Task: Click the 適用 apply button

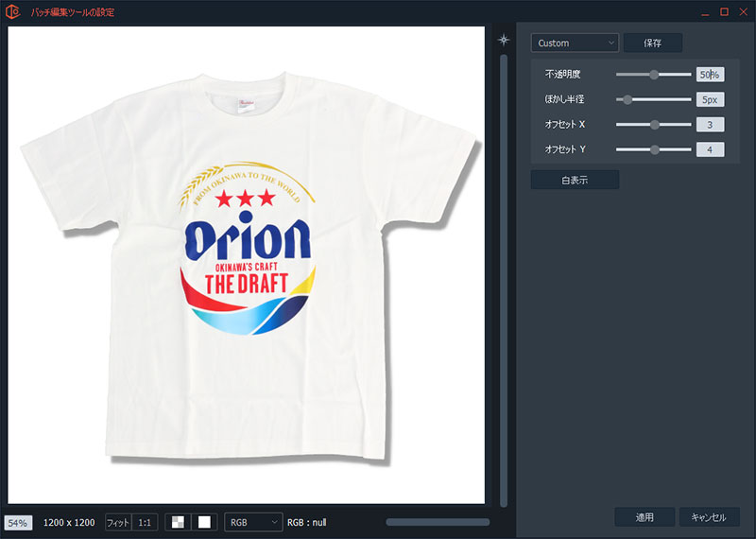Action: [644, 517]
